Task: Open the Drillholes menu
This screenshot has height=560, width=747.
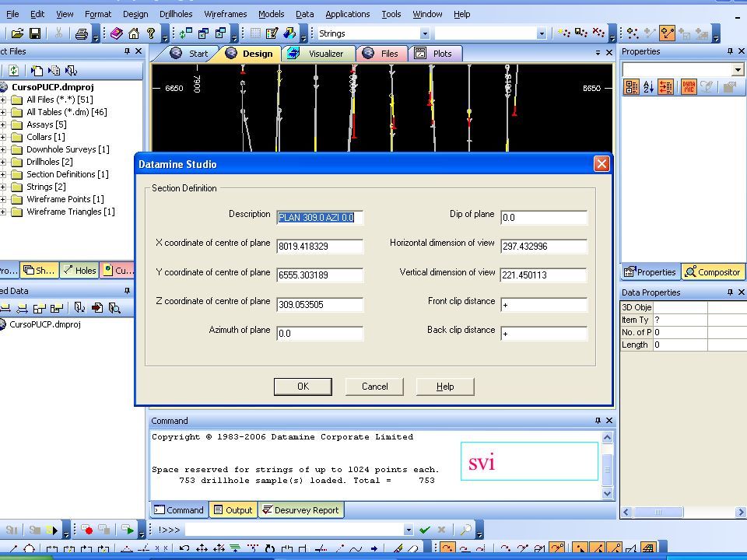Action: pos(176,14)
